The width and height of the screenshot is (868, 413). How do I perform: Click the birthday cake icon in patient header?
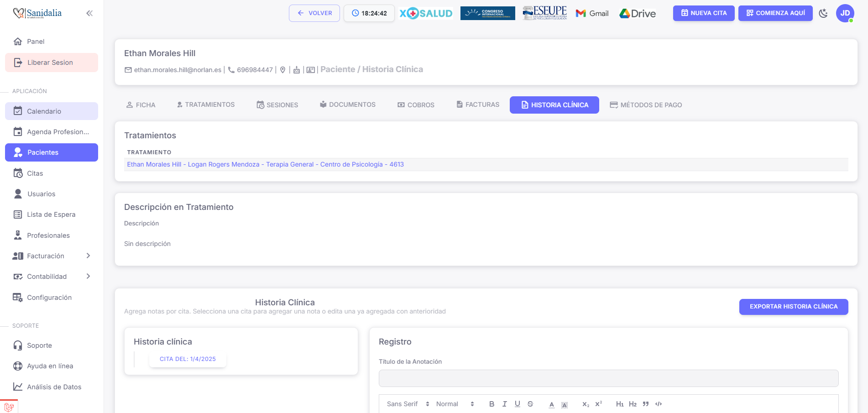tap(297, 70)
